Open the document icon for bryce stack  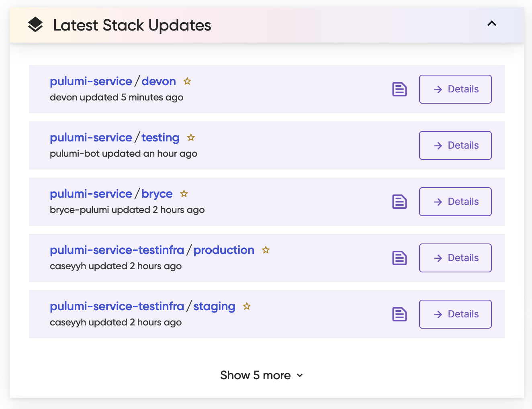[x=399, y=202]
